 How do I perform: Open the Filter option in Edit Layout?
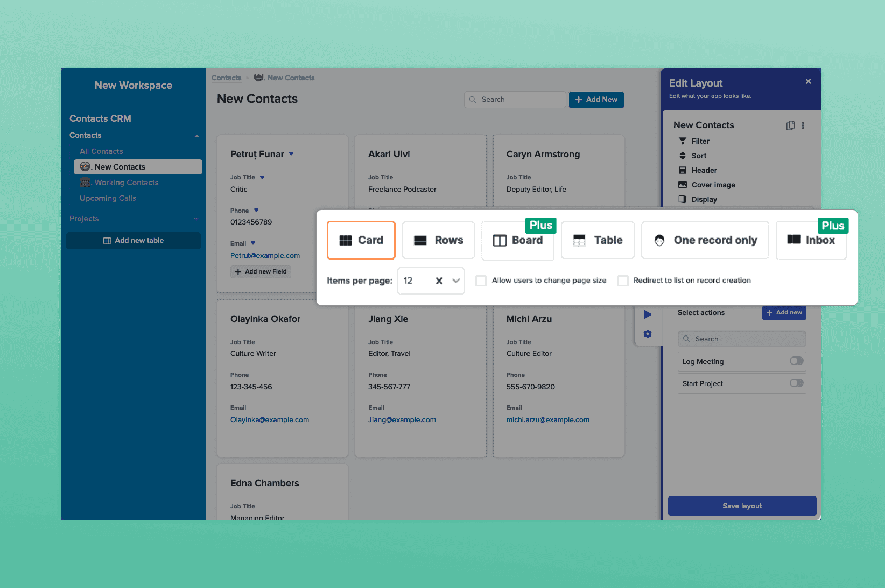pyautogui.click(x=700, y=141)
